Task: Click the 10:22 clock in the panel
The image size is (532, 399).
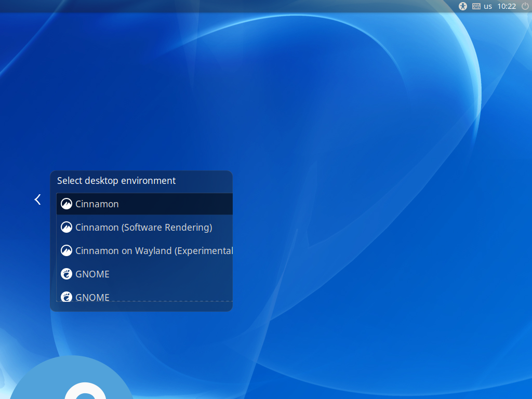Action: coord(507,6)
